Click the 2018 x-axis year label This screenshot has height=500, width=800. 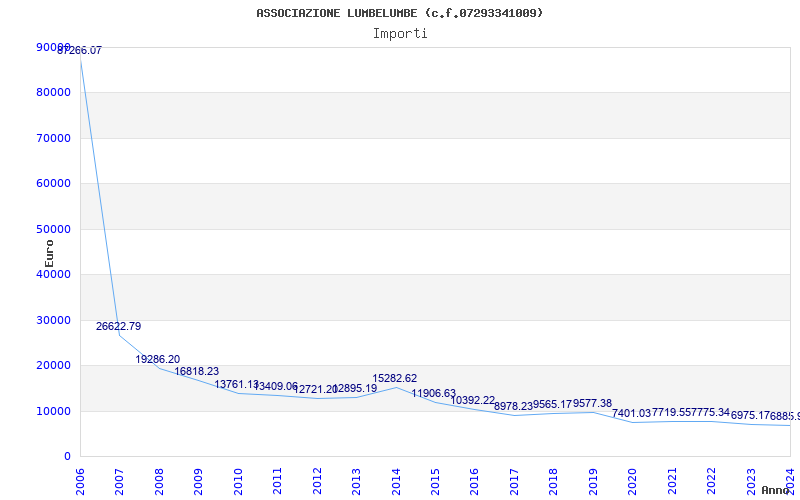click(x=553, y=481)
